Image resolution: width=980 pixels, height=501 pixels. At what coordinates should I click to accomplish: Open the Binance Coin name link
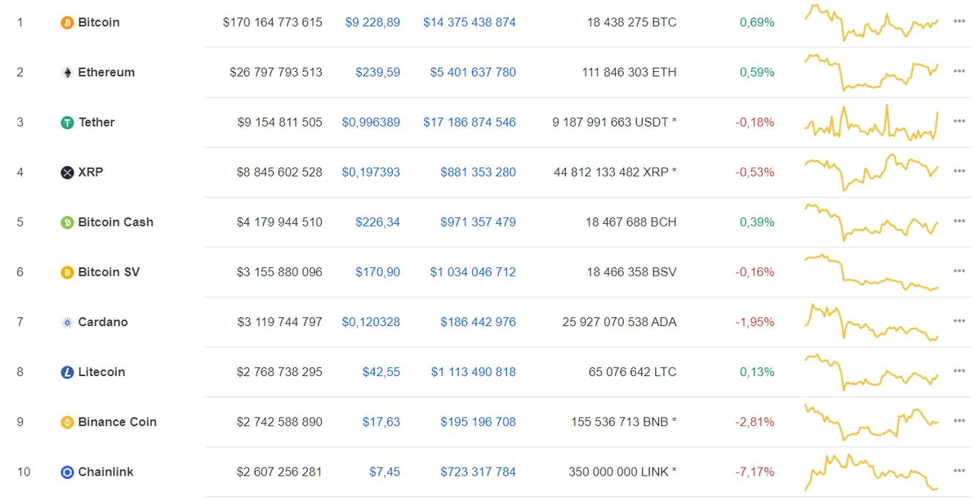click(x=117, y=422)
